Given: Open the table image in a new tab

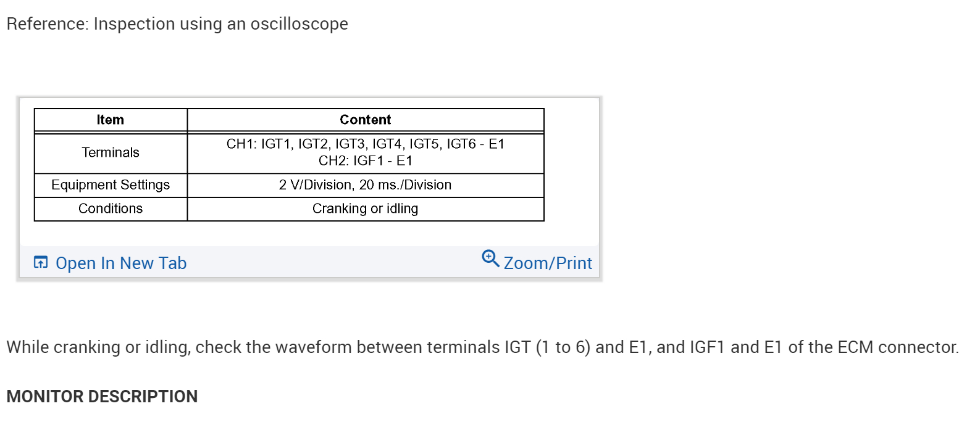Looking at the screenshot, I should point(120,263).
